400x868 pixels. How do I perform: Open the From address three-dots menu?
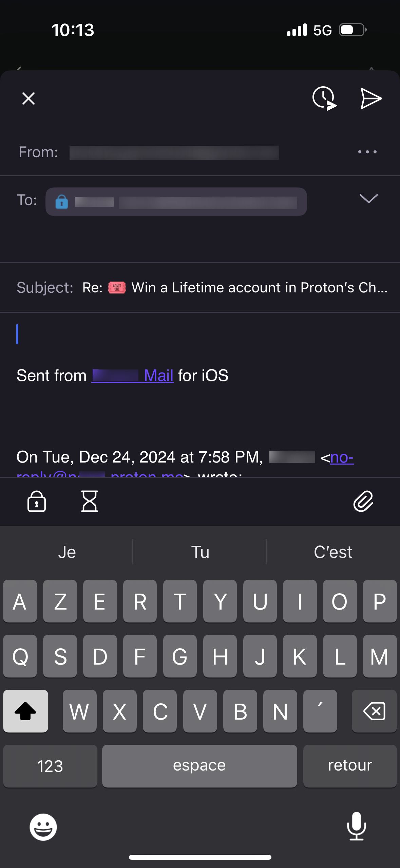coord(367,152)
